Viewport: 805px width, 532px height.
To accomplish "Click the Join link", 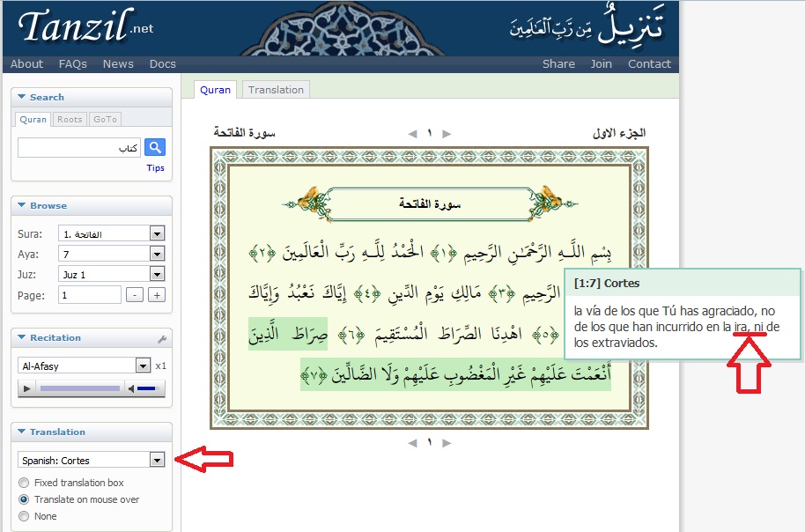I will [x=601, y=63].
